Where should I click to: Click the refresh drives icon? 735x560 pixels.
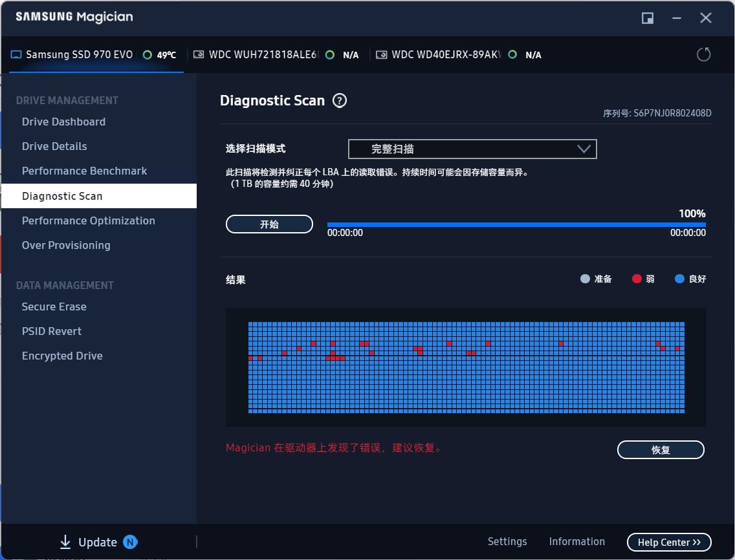[x=703, y=55]
